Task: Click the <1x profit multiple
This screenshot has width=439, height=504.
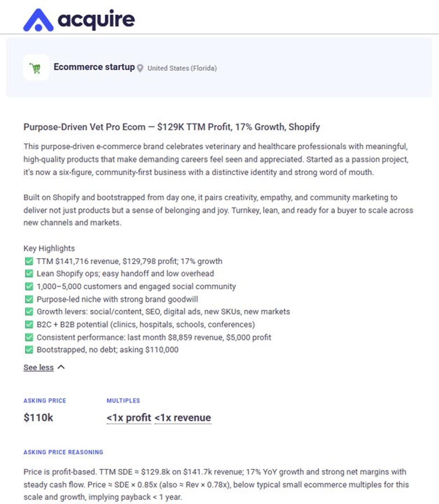Action: [129, 418]
